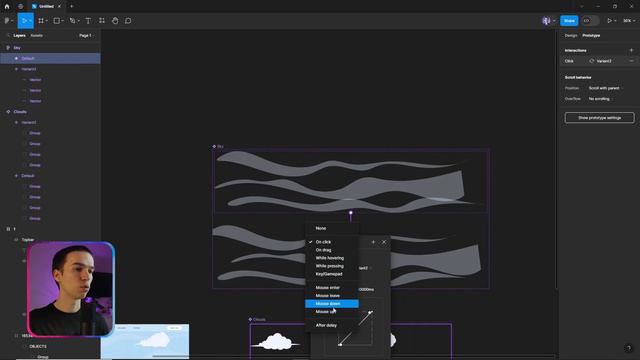This screenshot has width=640, height=360.
Task: Choose On click trigger
Action: 332,242
